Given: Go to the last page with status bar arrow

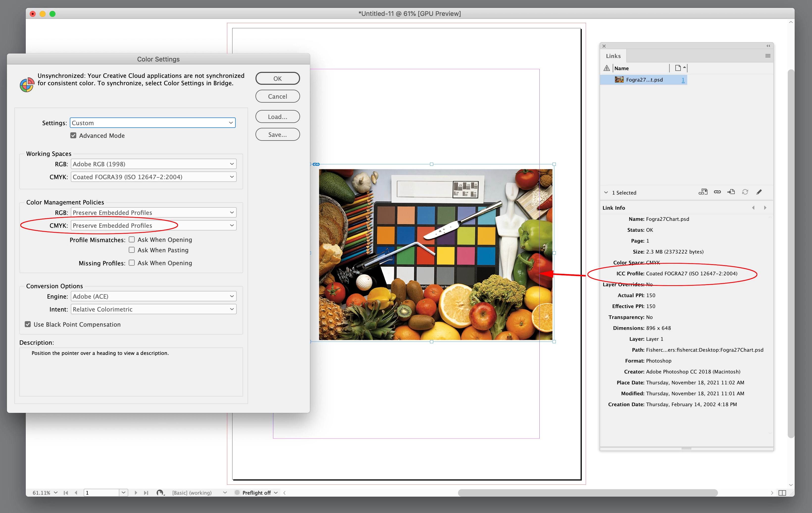Looking at the screenshot, I should pyautogui.click(x=146, y=493).
